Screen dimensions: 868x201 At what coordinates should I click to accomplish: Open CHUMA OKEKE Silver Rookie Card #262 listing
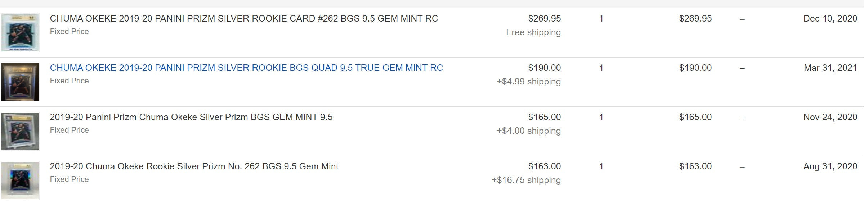(244, 19)
